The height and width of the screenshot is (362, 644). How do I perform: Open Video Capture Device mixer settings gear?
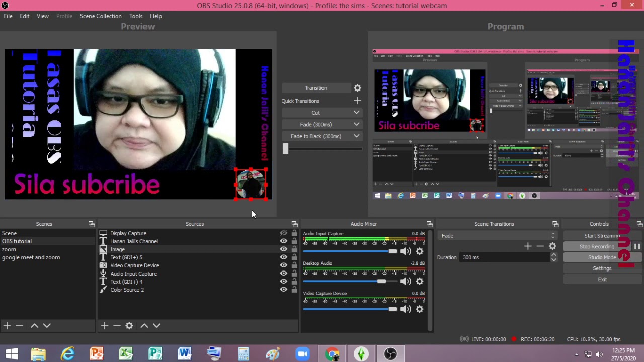[x=420, y=309]
